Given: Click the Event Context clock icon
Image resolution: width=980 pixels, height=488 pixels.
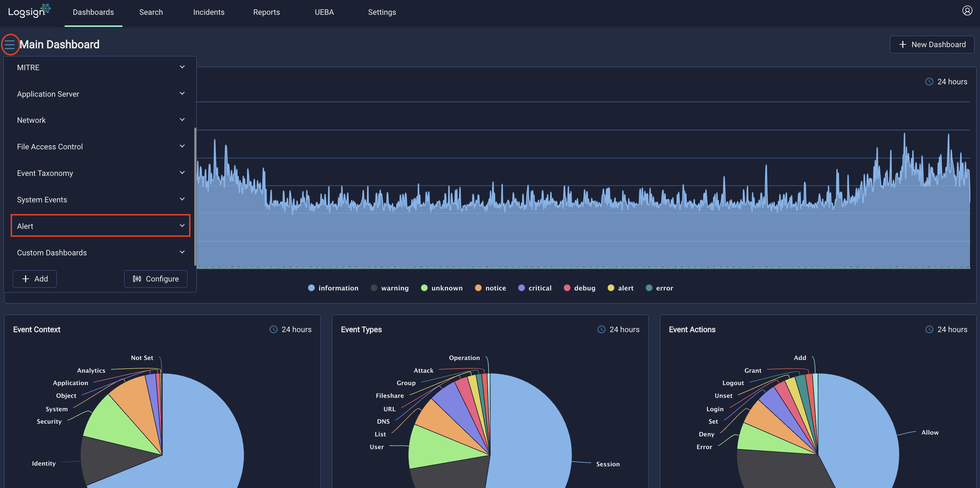Looking at the screenshot, I should (x=273, y=329).
